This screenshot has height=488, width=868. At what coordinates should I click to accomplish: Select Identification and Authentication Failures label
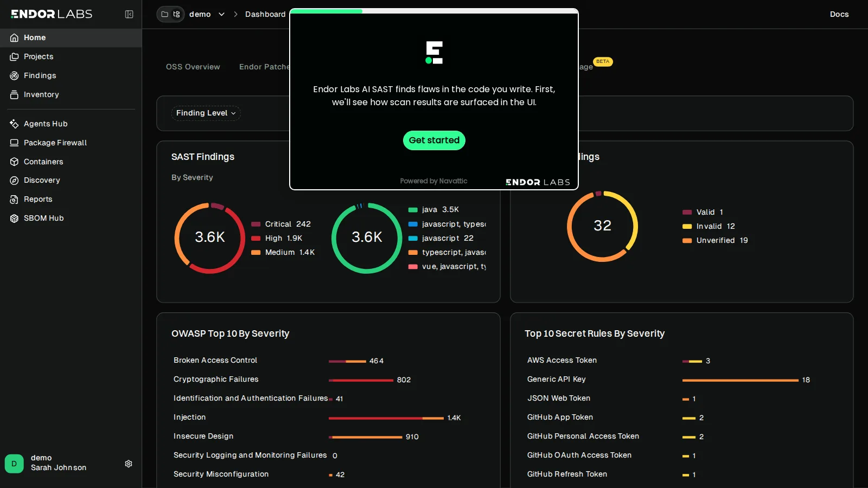pos(251,399)
